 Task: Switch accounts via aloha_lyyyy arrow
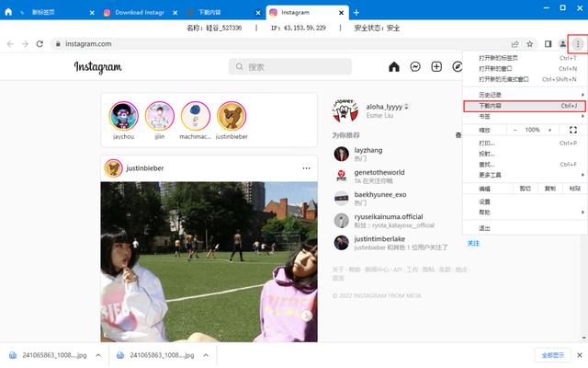406,107
